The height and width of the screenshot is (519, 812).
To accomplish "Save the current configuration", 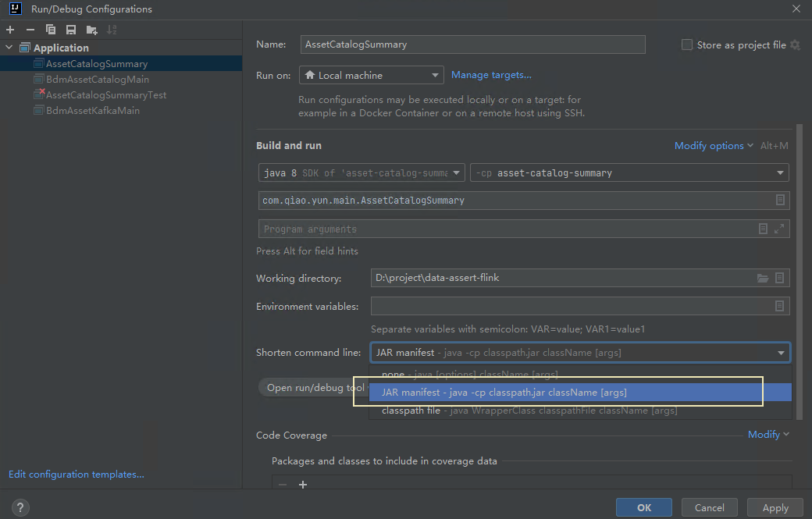I will [70, 30].
